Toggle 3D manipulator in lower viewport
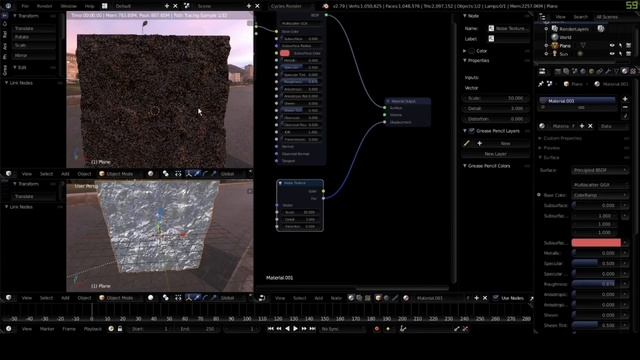 click(189, 298)
